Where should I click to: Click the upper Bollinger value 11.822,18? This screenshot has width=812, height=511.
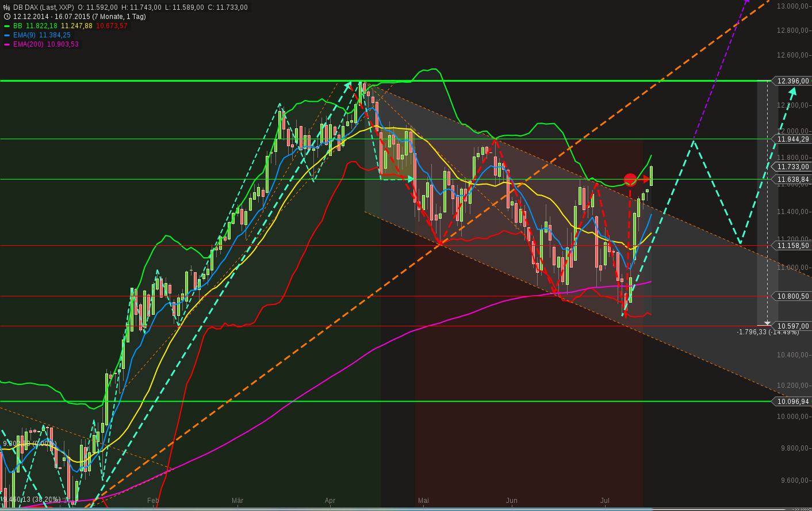41,26
